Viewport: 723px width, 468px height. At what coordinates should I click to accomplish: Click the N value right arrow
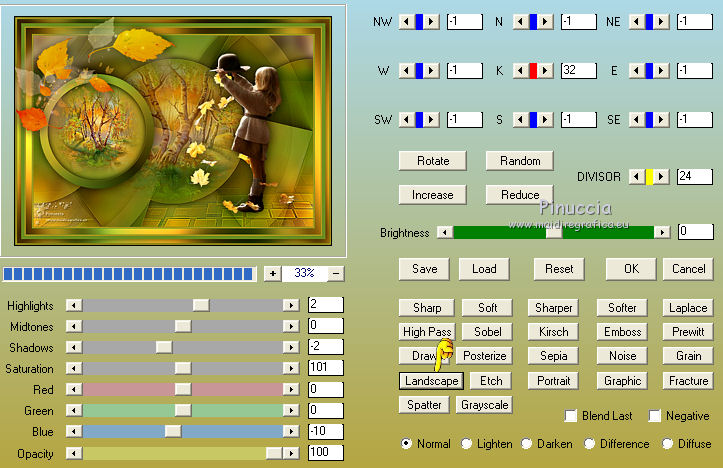pos(545,21)
